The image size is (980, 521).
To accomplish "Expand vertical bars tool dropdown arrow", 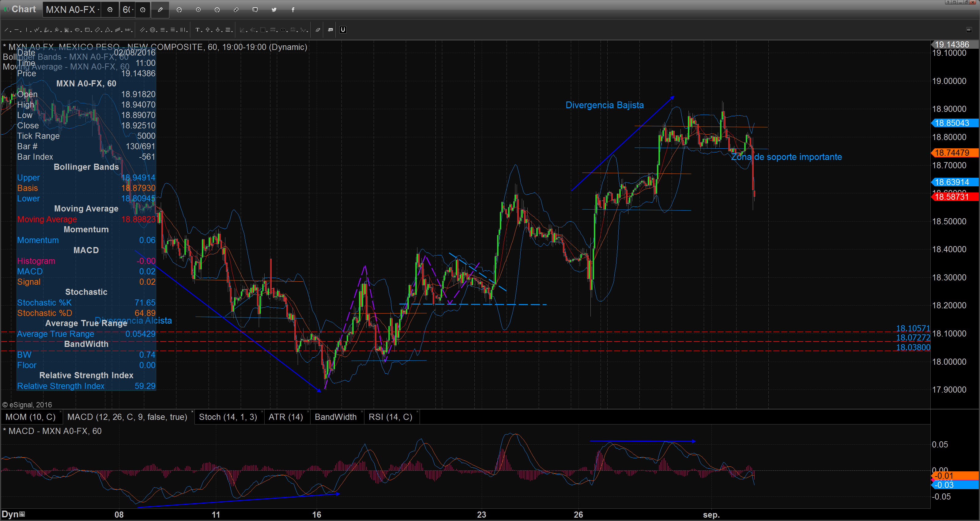I will [x=187, y=32].
